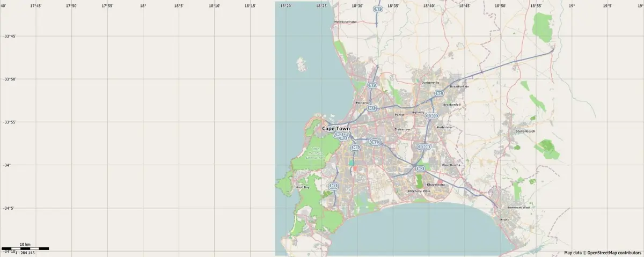Click the Khayelitsha label
644x257 pixels.
pyautogui.click(x=436, y=184)
